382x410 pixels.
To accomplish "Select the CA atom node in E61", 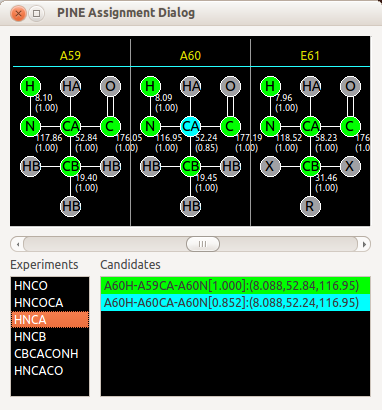I will (310, 126).
